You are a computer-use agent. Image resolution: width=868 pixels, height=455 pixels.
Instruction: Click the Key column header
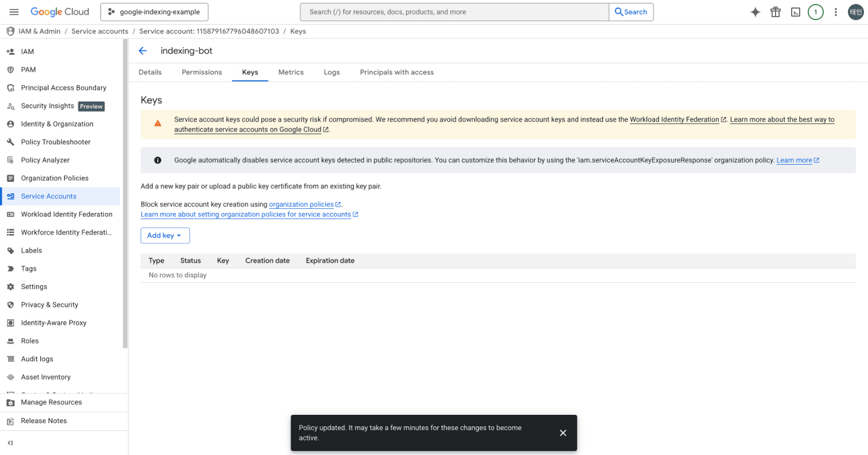tap(223, 260)
